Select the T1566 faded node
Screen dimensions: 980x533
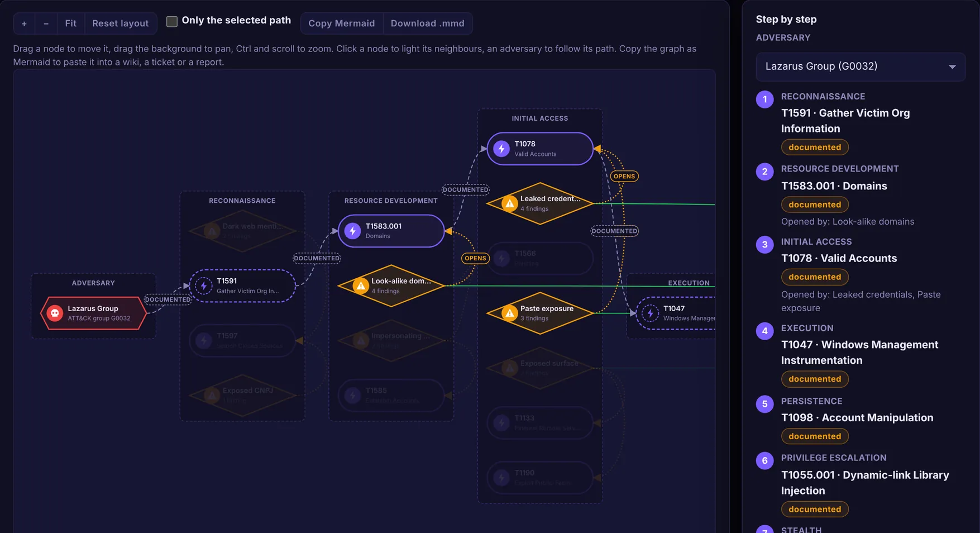pos(540,258)
